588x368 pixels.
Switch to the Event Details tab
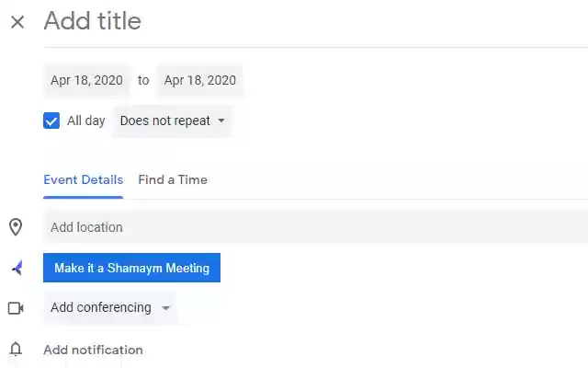(x=83, y=179)
